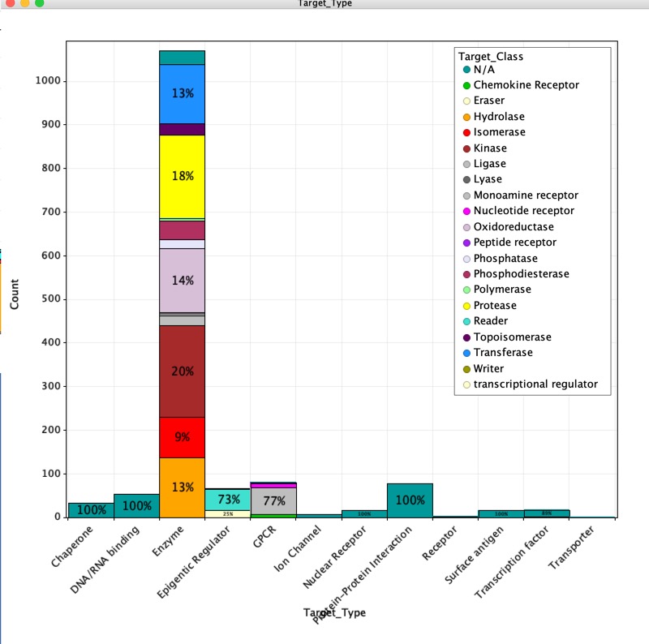Click the Phosphodiesterase legend label
The height and width of the screenshot is (644, 649).
coord(521,274)
